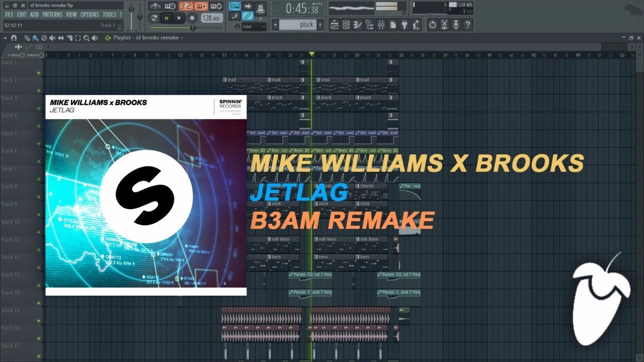Select the playlist slice tool
Screen dimensions: 644x362
point(69,38)
